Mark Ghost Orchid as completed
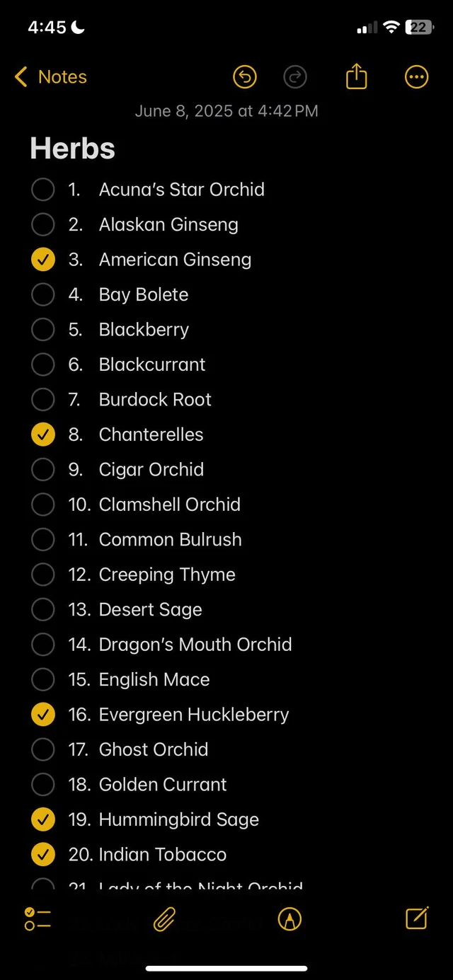Image resolution: width=453 pixels, height=980 pixels. click(x=43, y=749)
